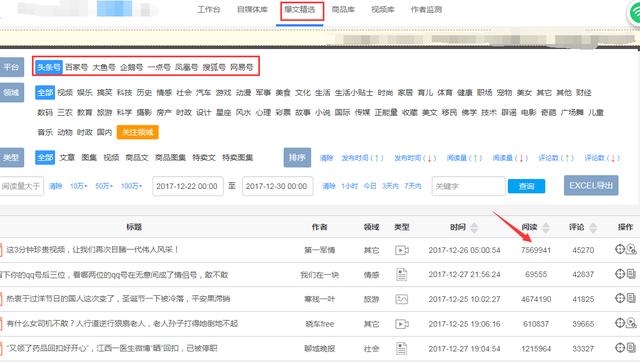
Task: Select the 搜狐号 platform filter
Action: point(214,67)
